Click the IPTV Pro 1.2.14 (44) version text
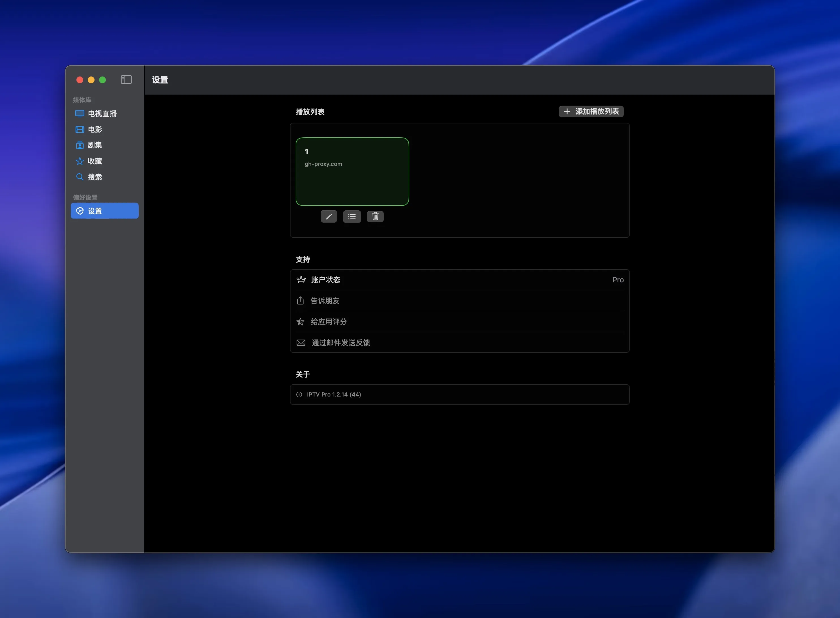This screenshot has height=618, width=840. point(334,395)
